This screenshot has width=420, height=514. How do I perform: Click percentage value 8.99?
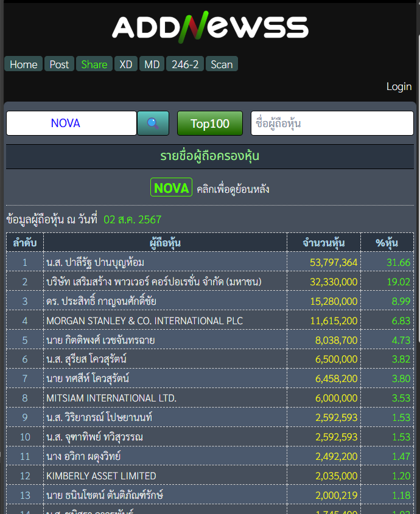[401, 301]
